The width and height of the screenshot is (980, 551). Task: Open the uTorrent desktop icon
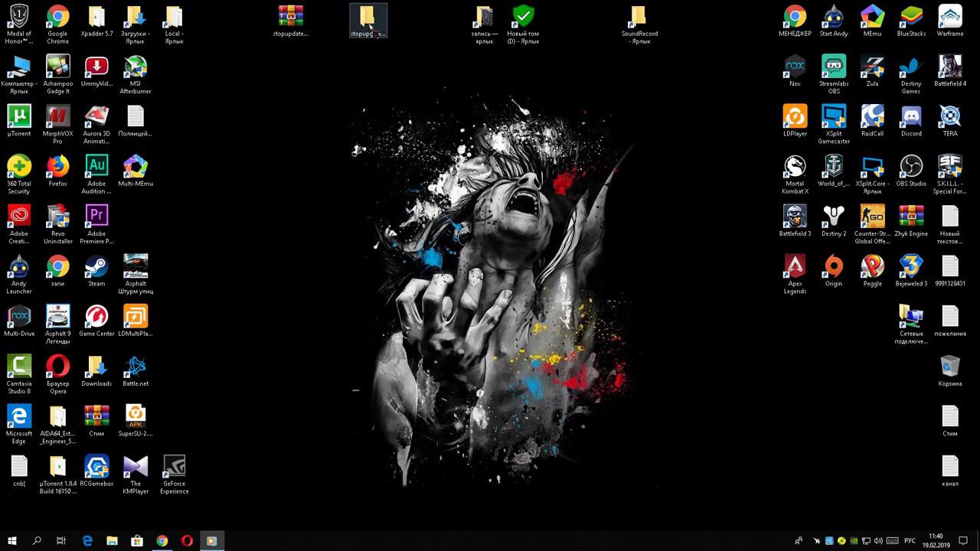pyautogui.click(x=18, y=120)
